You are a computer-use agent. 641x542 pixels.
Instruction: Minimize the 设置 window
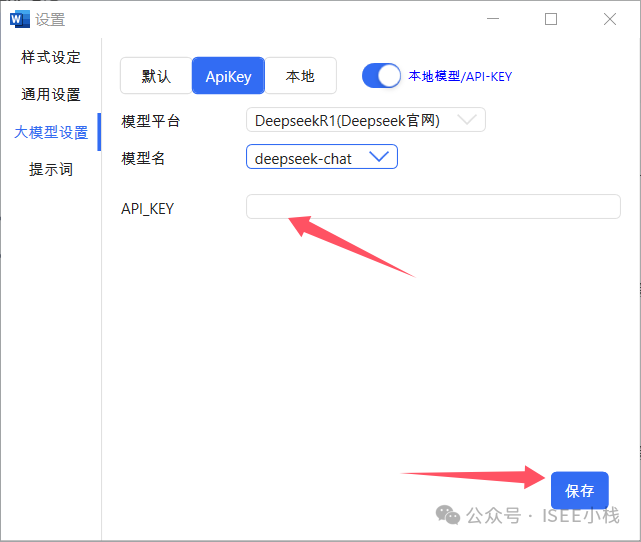click(493, 19)
